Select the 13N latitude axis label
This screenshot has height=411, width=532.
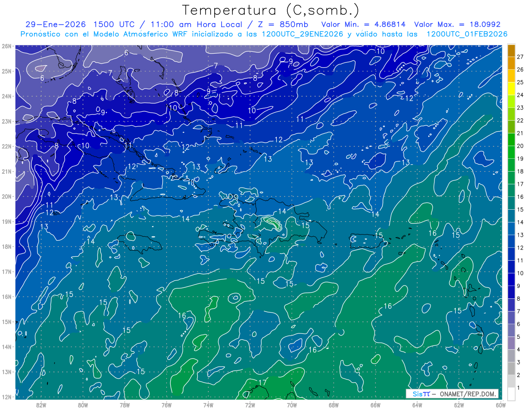[x=6, y=372]
